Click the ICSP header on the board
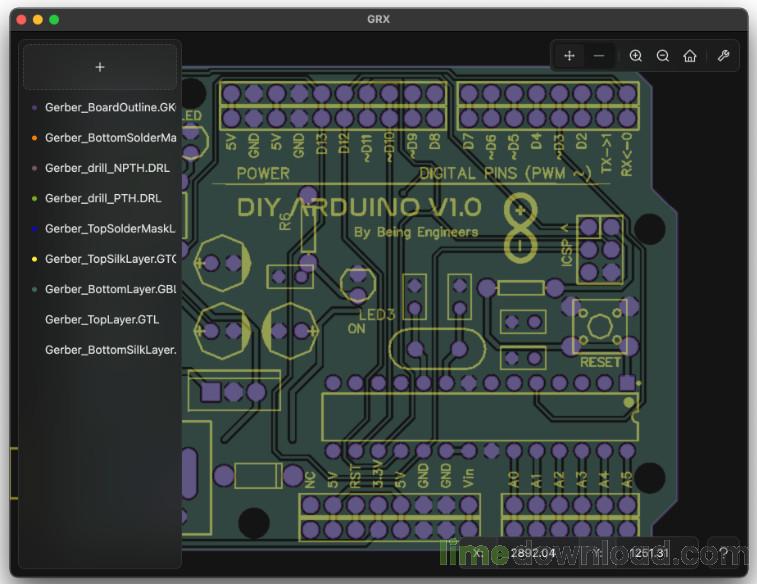This screenshot has height=584, width=757. [x=600, y=250]
